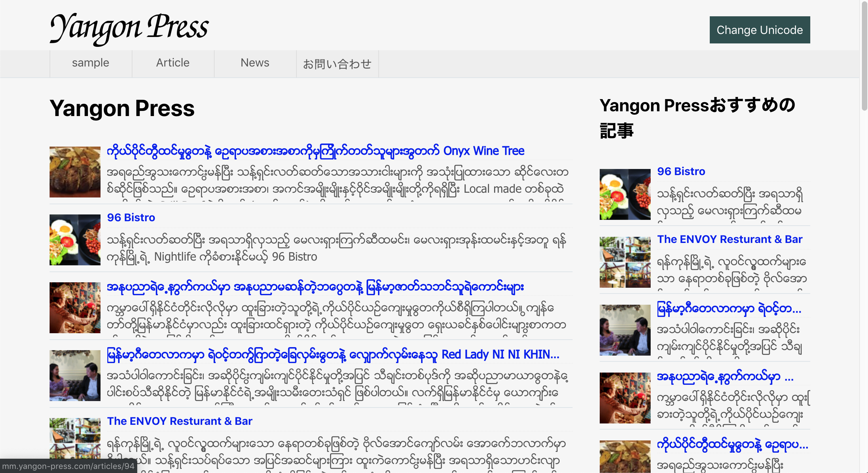
Task: Open The ENVOY Resturant & Bar sidebar link
Action: pyautogui.click(x=730, y=239)
